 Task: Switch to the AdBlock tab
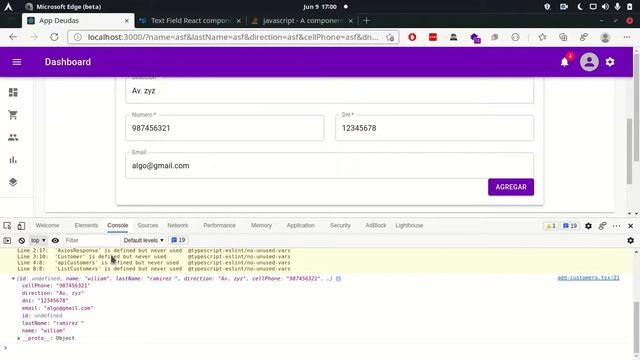376,225
